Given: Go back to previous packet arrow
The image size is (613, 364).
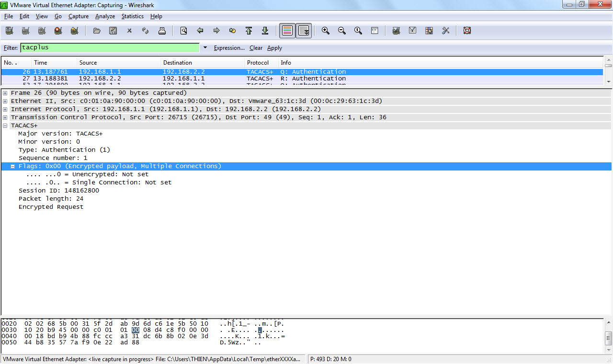Looking at the screenshot, I should (x=200, y=31).
